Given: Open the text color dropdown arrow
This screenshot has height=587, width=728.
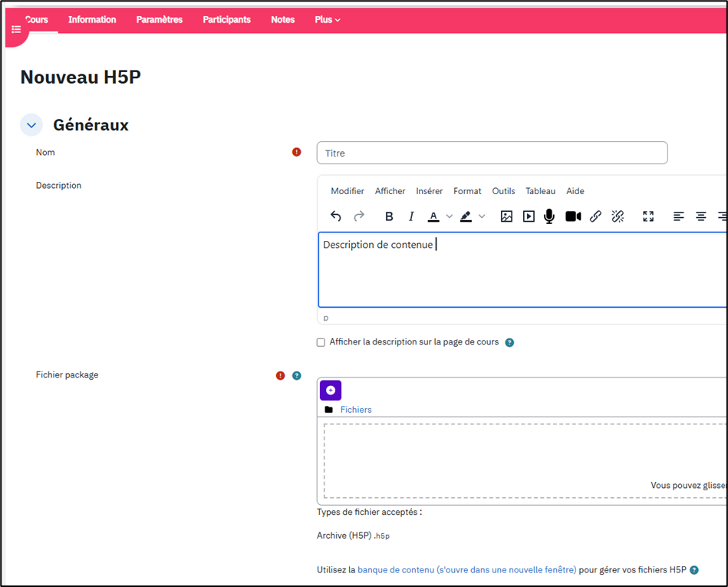Looking at the screenshot, I should [450, 216].
